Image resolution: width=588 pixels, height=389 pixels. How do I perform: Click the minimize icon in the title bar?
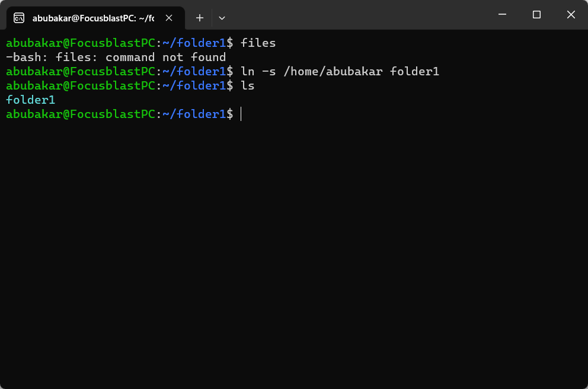click(501, 14)
